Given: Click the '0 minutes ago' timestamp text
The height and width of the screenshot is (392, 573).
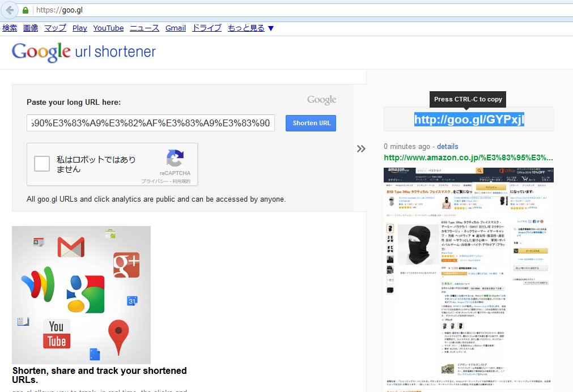Looking at the screenshot, I should point(407,147).
